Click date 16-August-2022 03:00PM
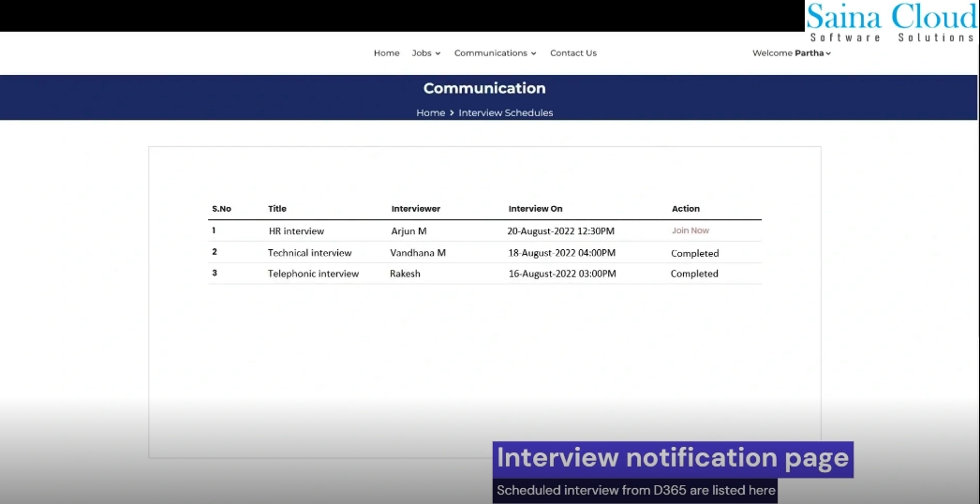The image size is (980, 504). click(x=561, y=274)
